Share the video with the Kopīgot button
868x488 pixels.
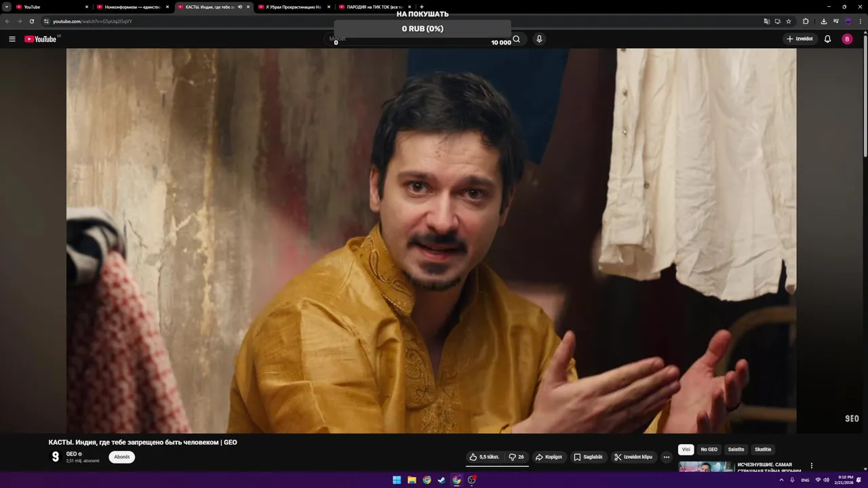[x=549, y=457]
